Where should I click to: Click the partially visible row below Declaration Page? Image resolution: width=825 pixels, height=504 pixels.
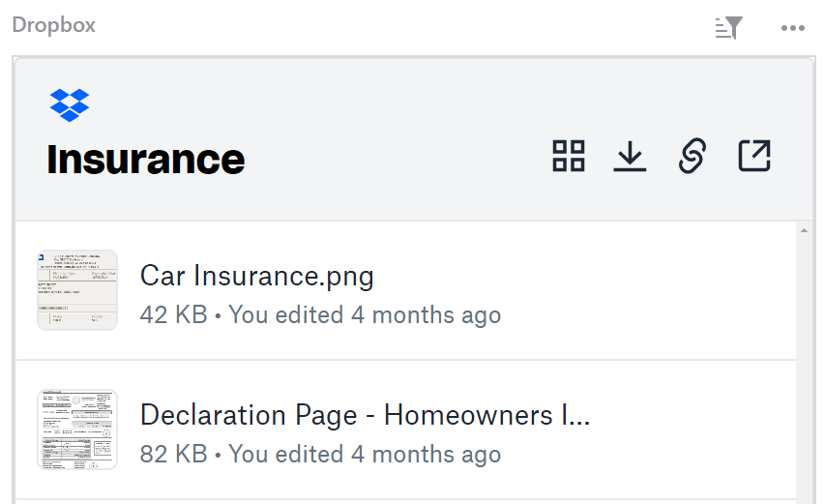406,501
